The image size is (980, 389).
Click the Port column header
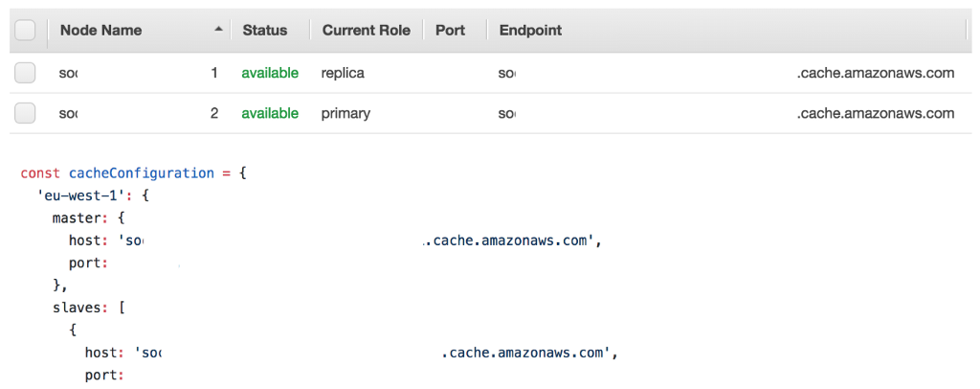(x=450, y=31)
